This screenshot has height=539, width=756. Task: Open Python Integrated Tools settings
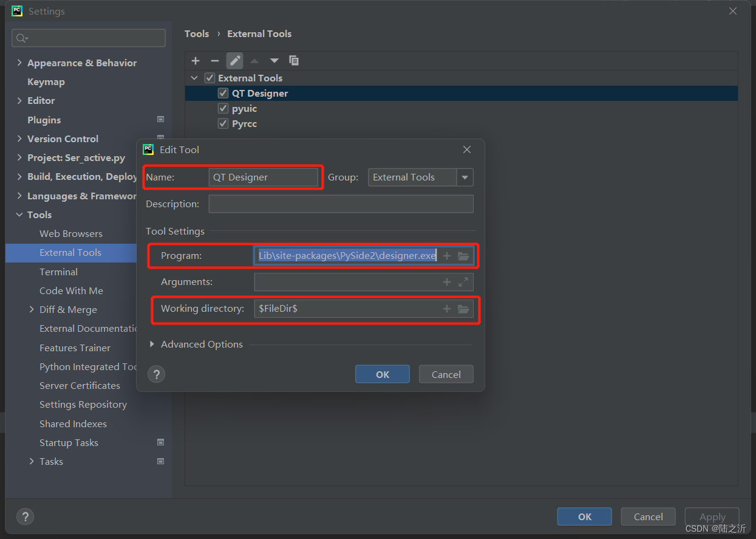[88, 366]
